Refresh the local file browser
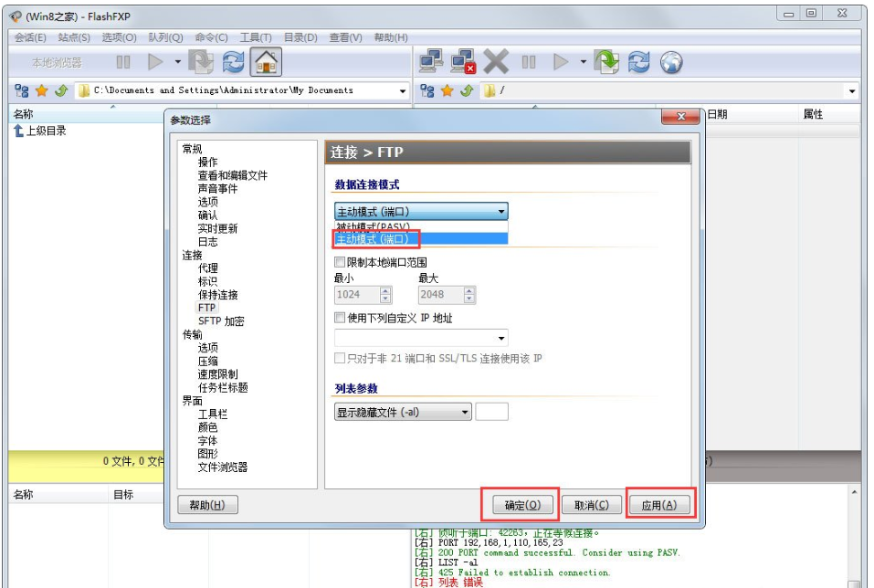 pyautogui.click(x=233, y=62)
